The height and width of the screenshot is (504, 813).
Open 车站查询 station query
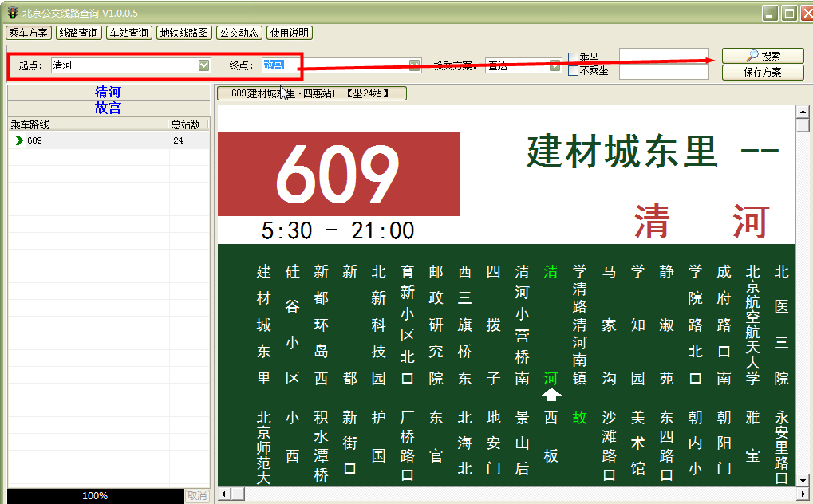click(129, 33)
